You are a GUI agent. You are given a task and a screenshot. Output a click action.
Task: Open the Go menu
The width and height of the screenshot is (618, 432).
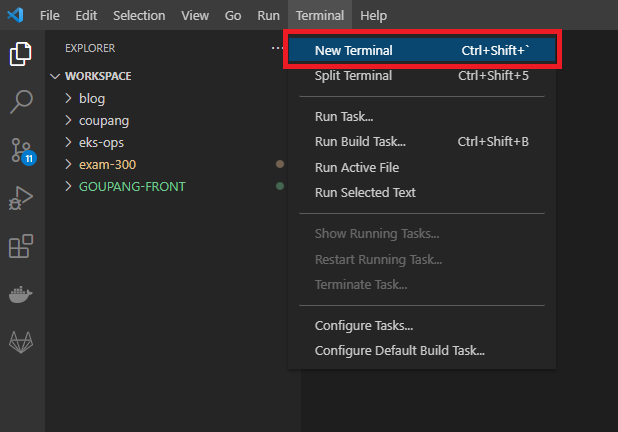click(233, 15)
